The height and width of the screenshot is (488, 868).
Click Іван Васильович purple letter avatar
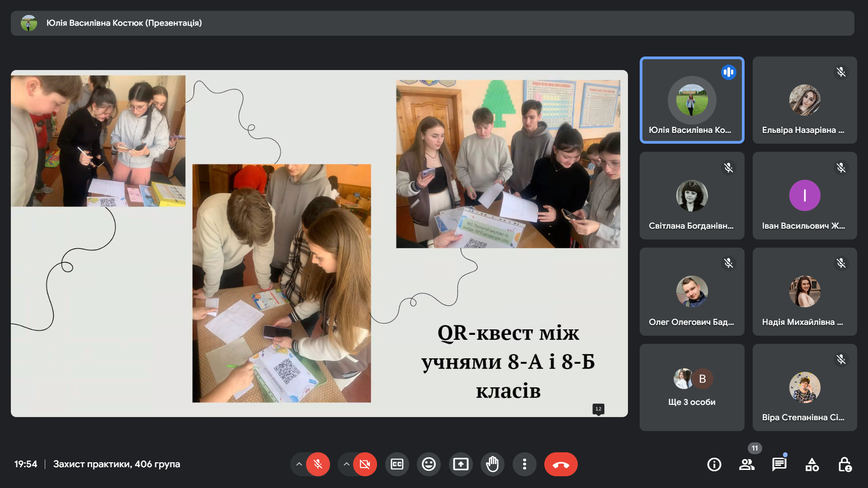[805, 195]
